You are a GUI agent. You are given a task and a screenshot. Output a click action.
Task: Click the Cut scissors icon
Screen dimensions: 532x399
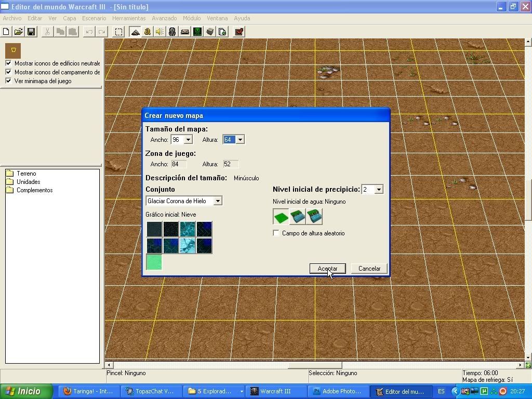click(47, 32)
